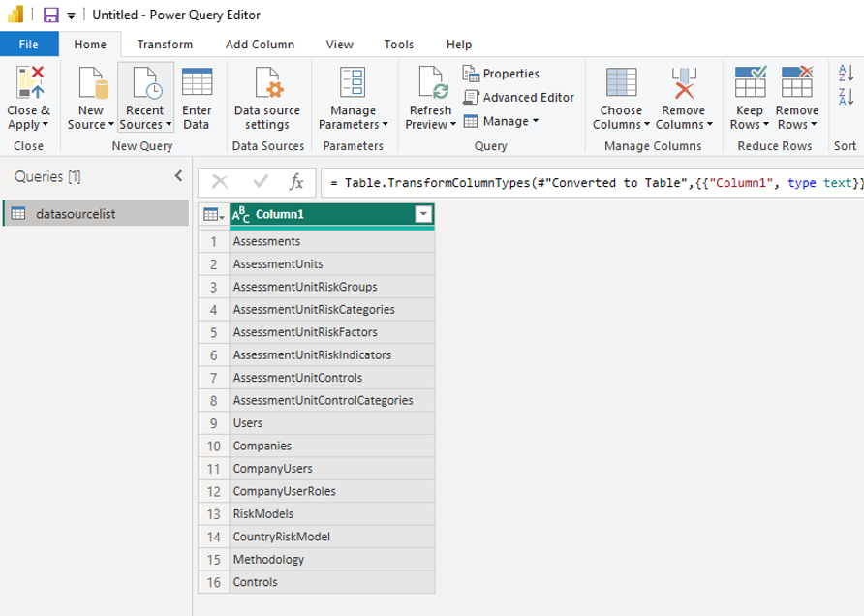This screenshot has width=864, height=616.
Task: Click the Recent Sources icon
Action: [x=146, y=82]
